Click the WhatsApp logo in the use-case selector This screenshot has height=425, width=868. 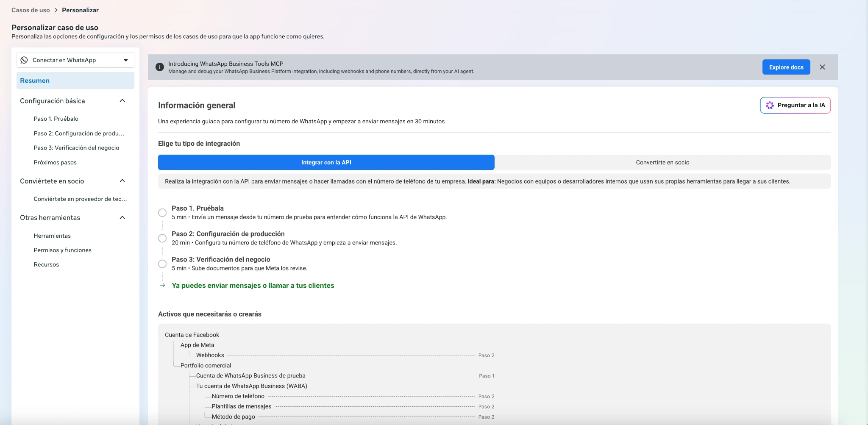[24, 60]
